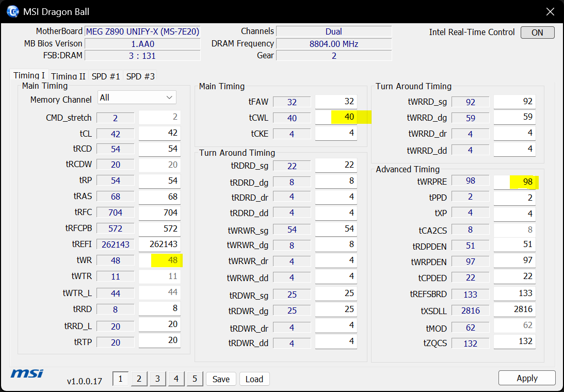
Task: Click the Gear value 2
Action: (x=334, y=56)
